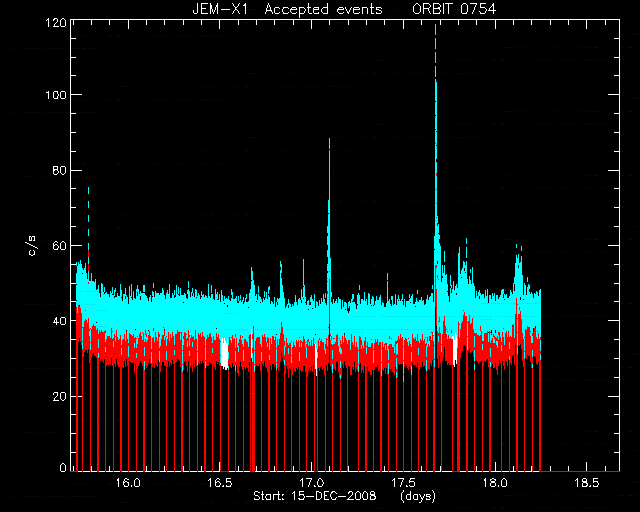Click the 'Start: 15-DEC-2008' date label
Image resolution: width=640 pixels, height=512 pixels.
(315, 496)
